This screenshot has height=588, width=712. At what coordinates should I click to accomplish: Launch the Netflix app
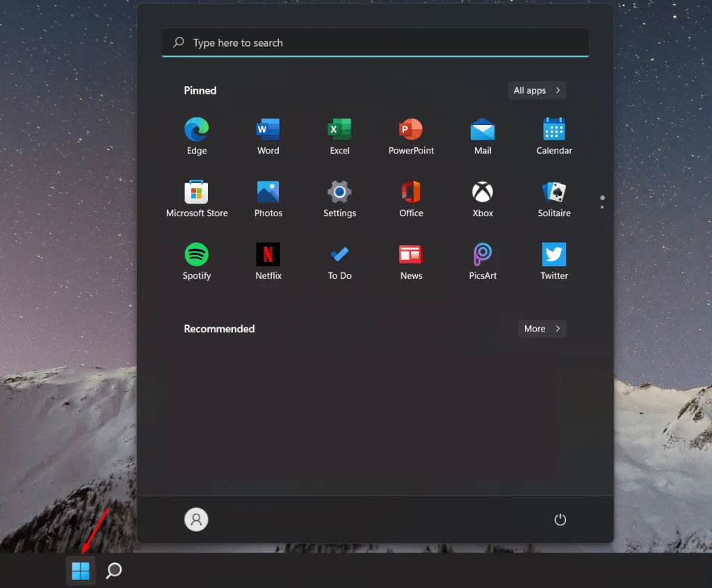click(268, 261)
